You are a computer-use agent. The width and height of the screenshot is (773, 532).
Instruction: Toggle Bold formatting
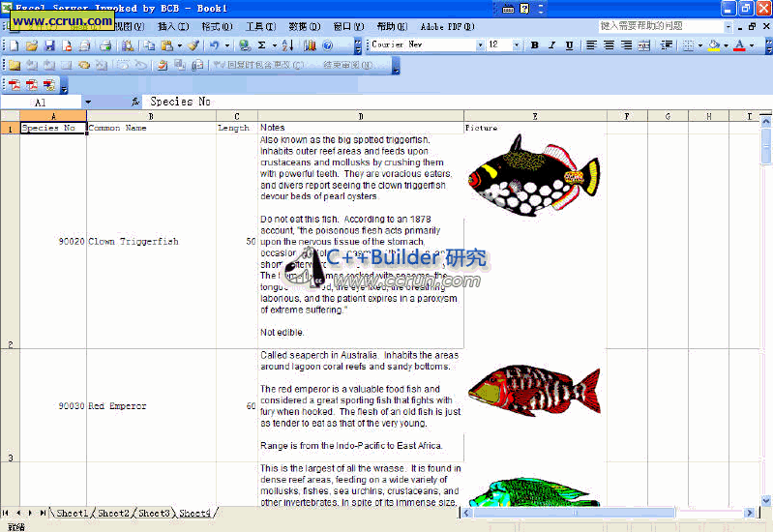(x=534, y=45)
